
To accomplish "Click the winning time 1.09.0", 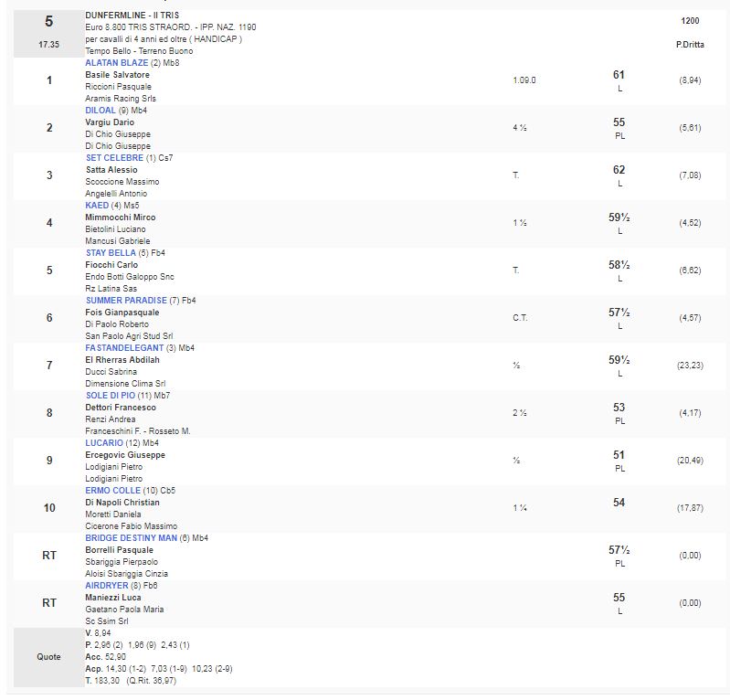I will coord(524,80).
